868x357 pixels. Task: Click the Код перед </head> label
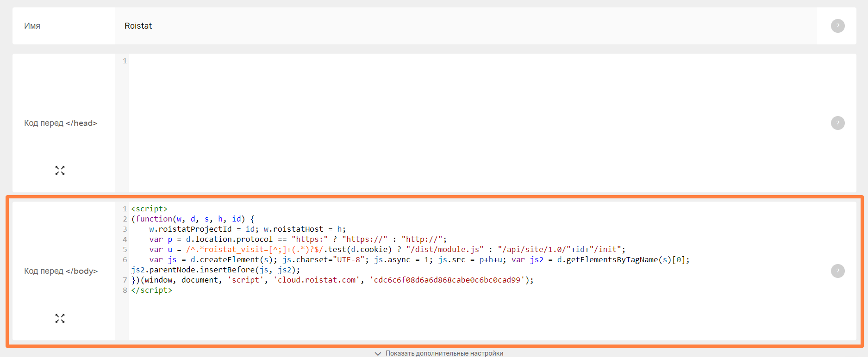click(61, 123)
